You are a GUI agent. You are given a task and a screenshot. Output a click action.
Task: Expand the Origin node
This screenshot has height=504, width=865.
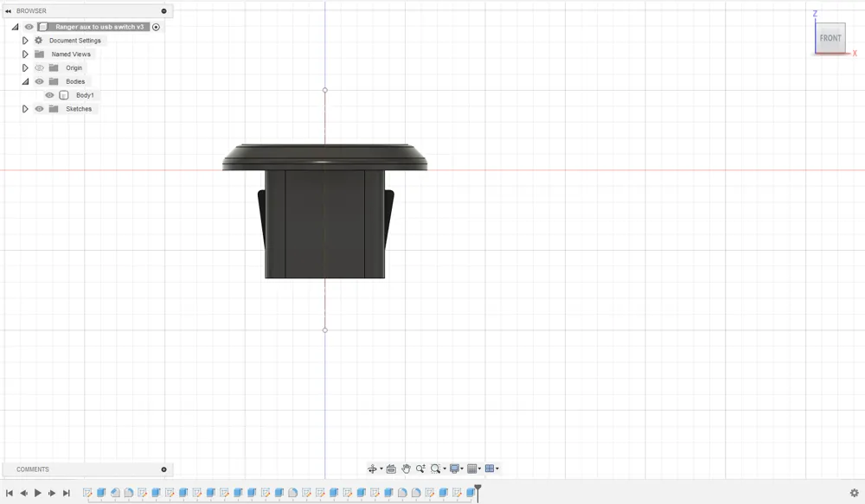(x=25, y=67)
